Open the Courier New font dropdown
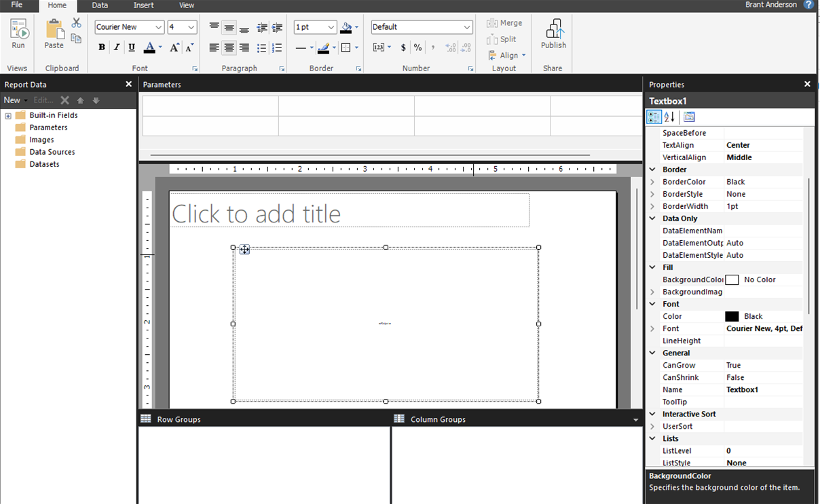820x504 pixels. pyautogui.click(x=159, y=27)
